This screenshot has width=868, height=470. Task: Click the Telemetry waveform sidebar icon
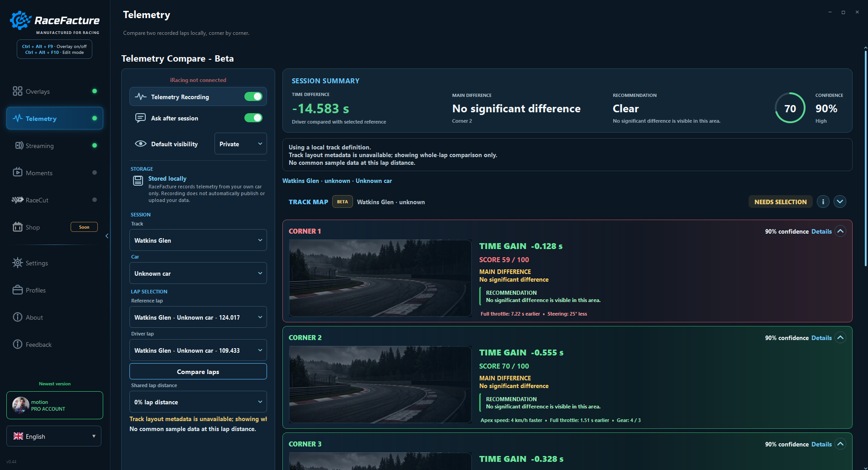pos(18,118)
